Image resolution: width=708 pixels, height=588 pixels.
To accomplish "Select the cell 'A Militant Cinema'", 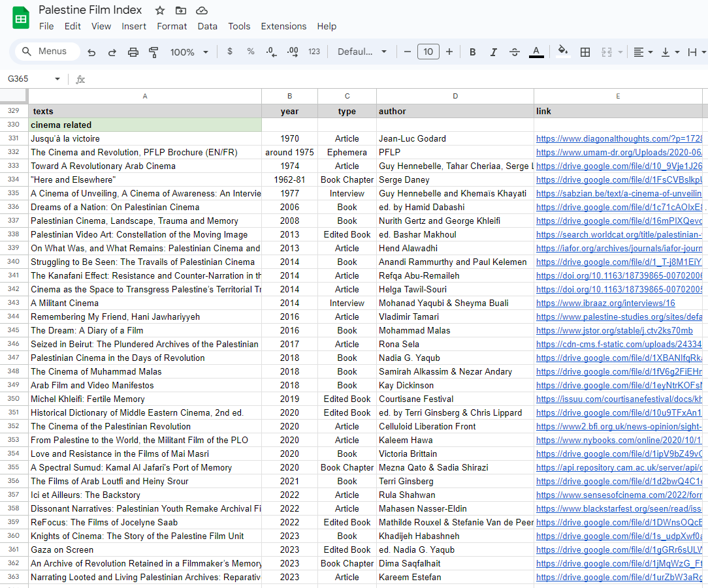I will (145, 303).
